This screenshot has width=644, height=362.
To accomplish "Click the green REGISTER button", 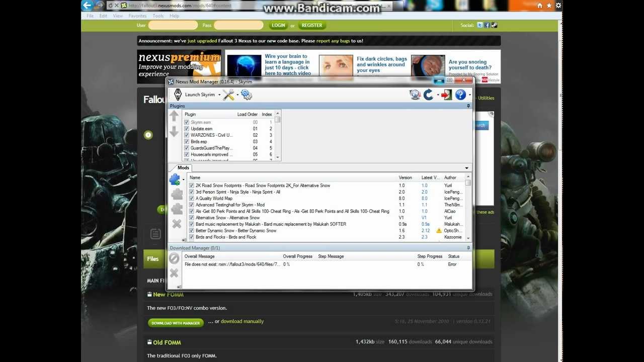I will tap(312, 25).
